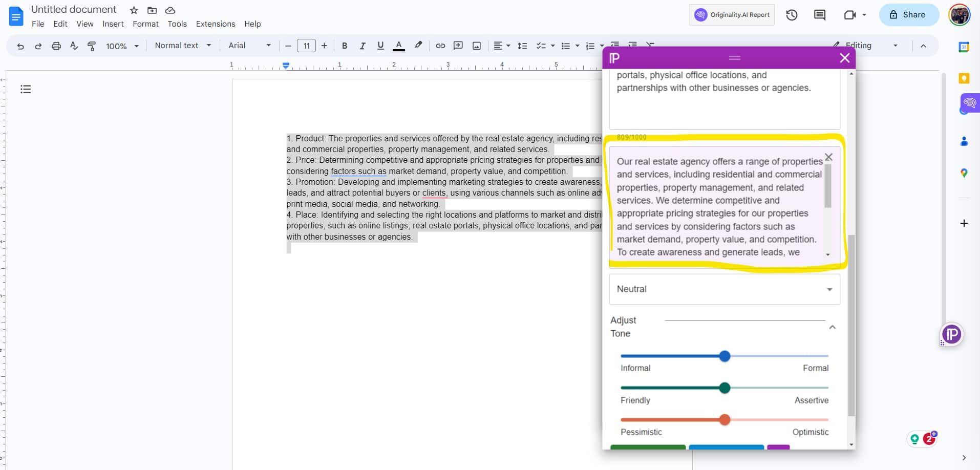Open the Originality.AI Report

click(732, 14)
